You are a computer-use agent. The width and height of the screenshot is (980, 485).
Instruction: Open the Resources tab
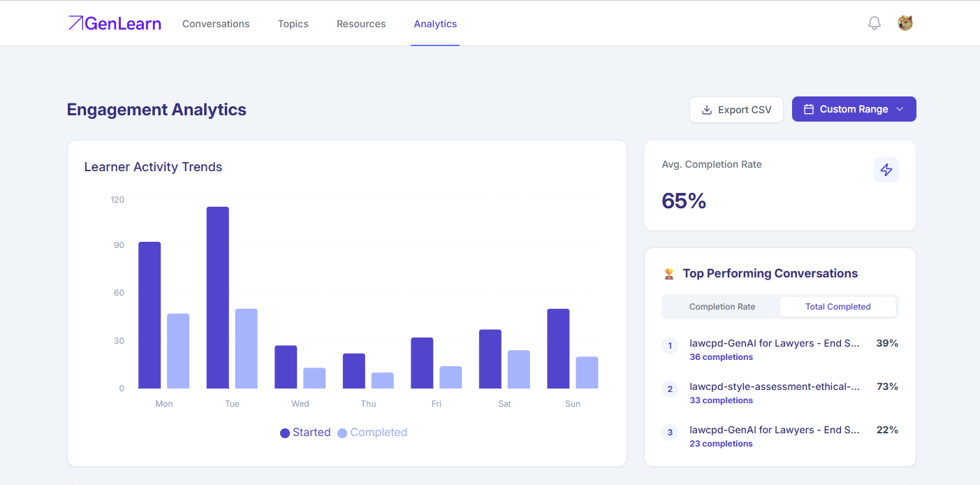[x=361, y=24]
